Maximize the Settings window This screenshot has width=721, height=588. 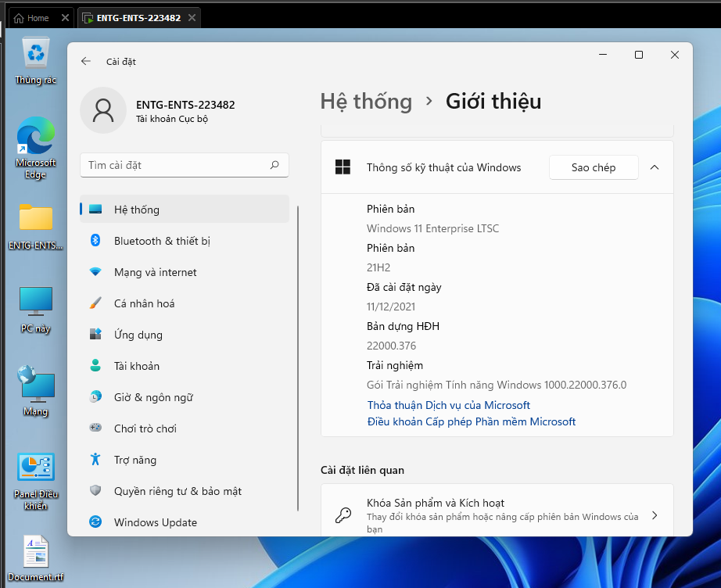pyautogui.click(x=639, y=55)
